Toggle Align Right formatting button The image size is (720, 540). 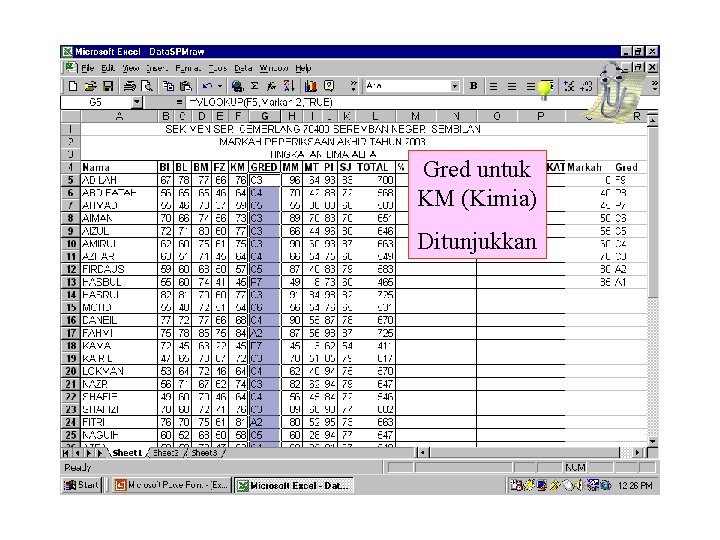pyautogui.click(x=530, y=86)
